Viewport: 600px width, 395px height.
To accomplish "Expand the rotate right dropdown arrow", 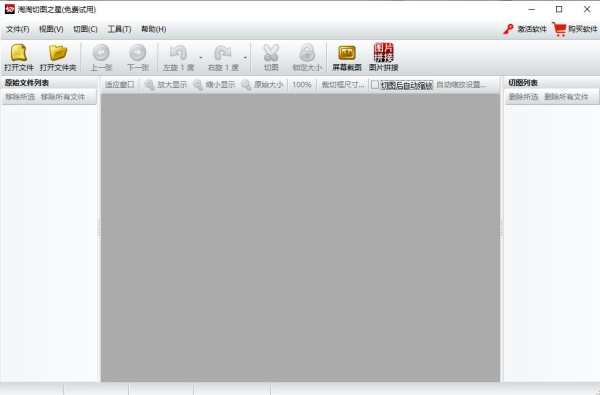I will point(245,58).
